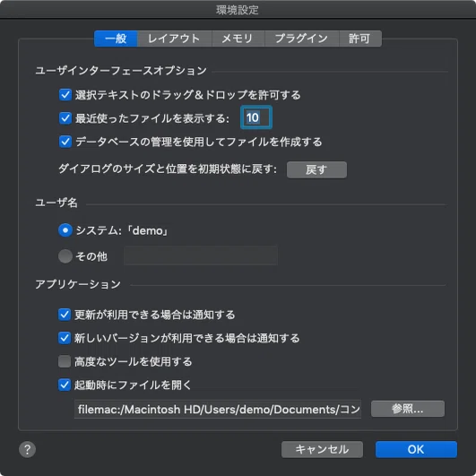Select the その他 radio button
The height and width of the screenshot is (476, 476).
(x=65, y=256)
